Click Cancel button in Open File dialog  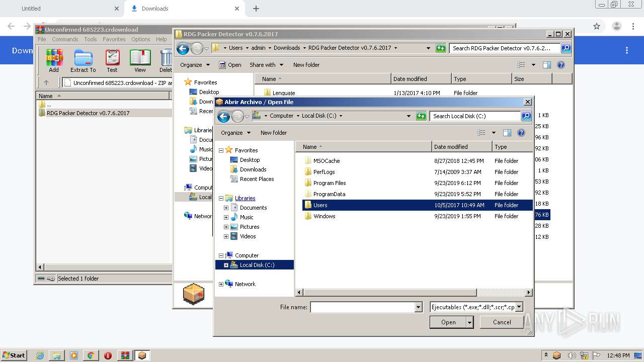(x=502, y=322)
